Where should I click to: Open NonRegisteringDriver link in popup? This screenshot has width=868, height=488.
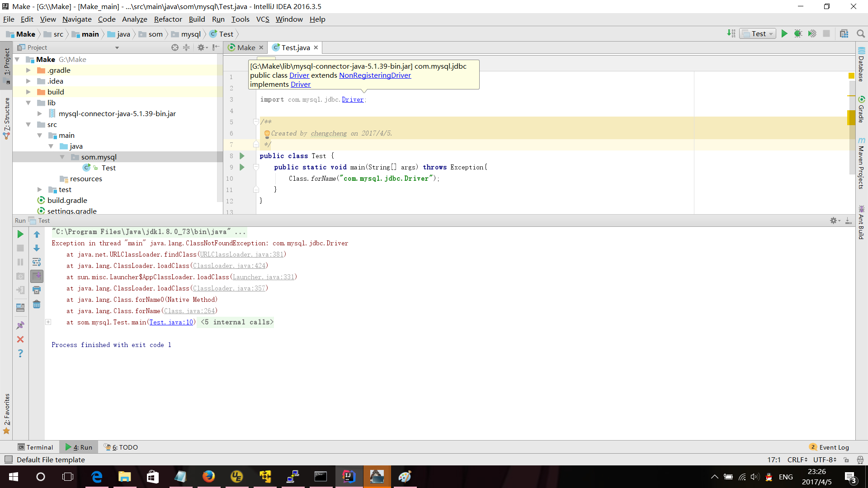coord(375,75)
